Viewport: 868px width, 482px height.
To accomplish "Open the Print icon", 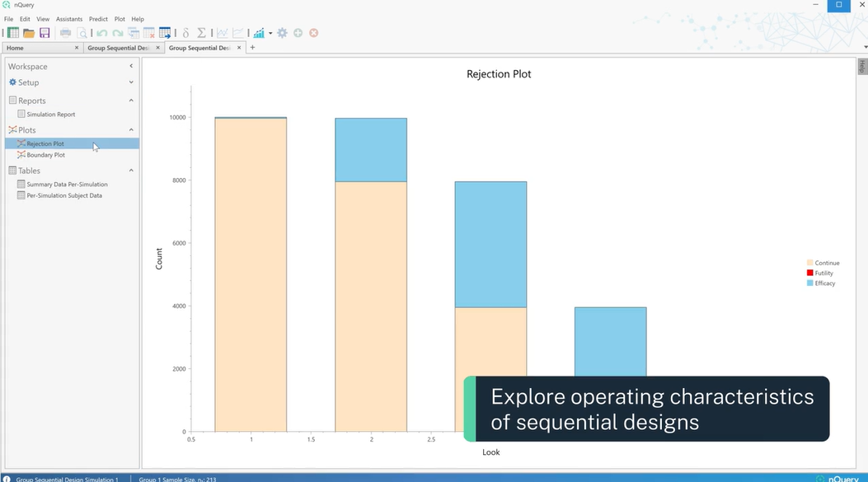I will pyautogui.click(x=66, y=32).
